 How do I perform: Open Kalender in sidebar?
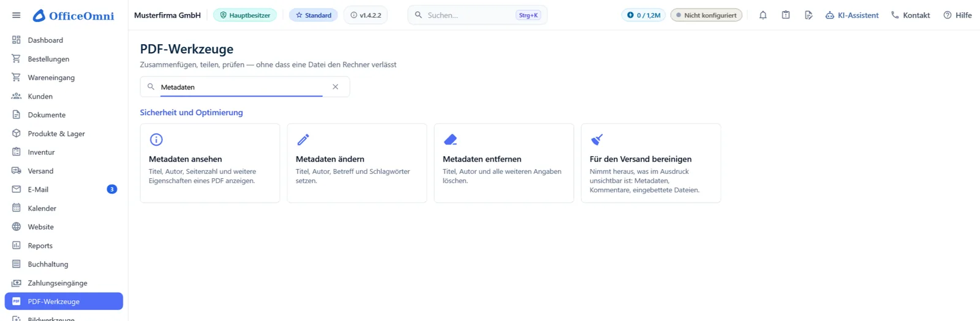[64, 208]
